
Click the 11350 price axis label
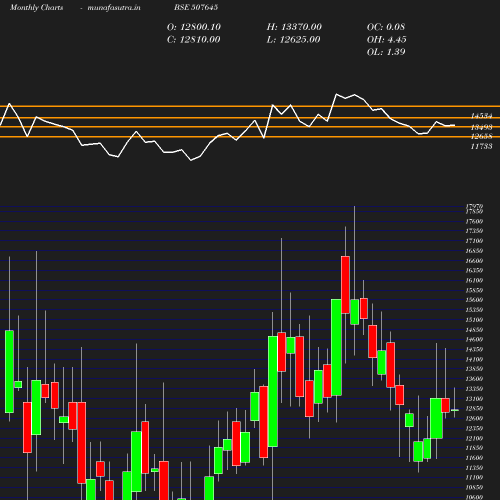click(474, 468)
